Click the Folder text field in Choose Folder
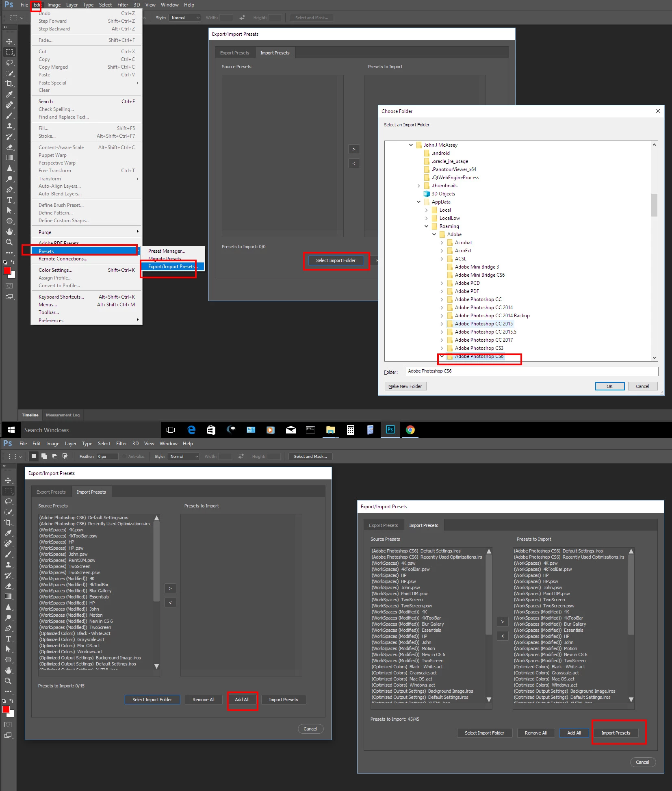The image size is (672, 791). tap(532, 371)
